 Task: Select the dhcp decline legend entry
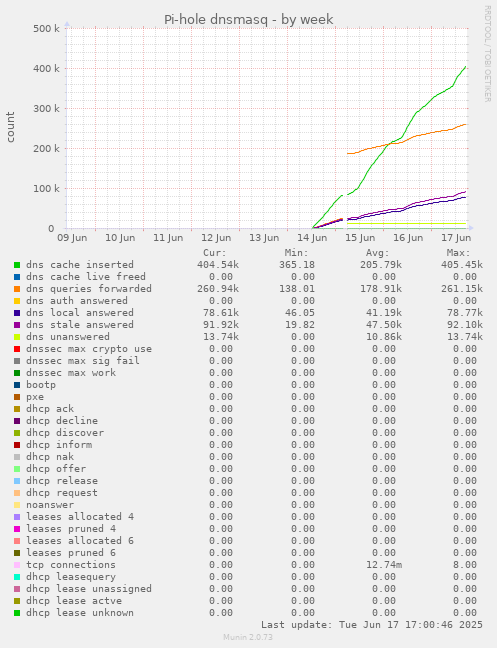pyautogui.click(x=62, y=421)
